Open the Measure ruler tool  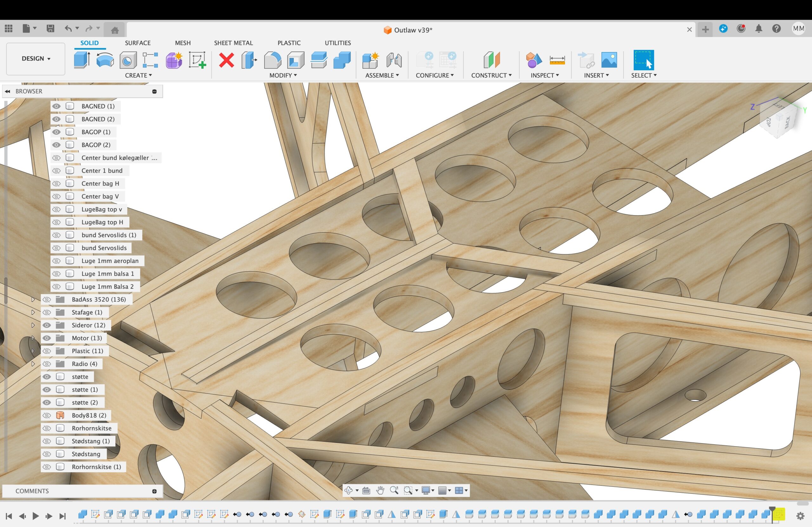pyautogui.click(x=557, y=60)
